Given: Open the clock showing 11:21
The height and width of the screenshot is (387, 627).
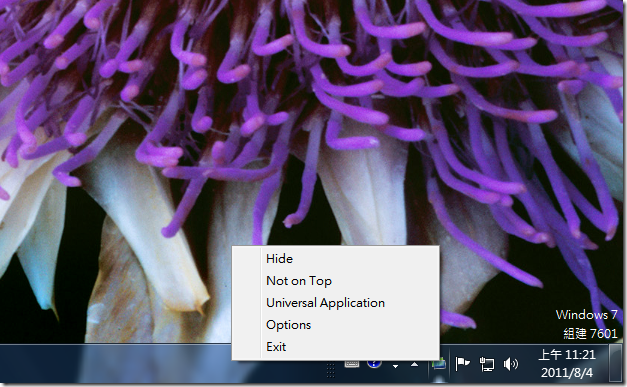Looking at the screenshot, I should pyautogui.click(x=567, y=355).
